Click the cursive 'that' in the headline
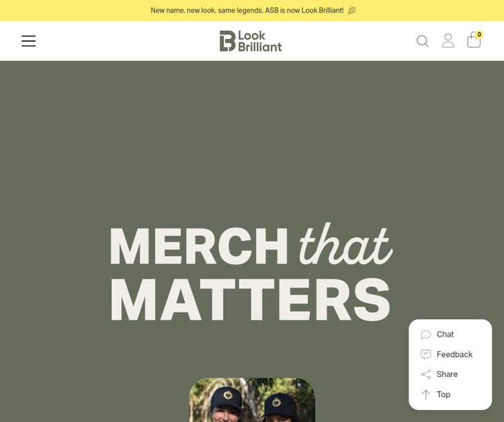 pyautogui.click(x=346, y=245)
